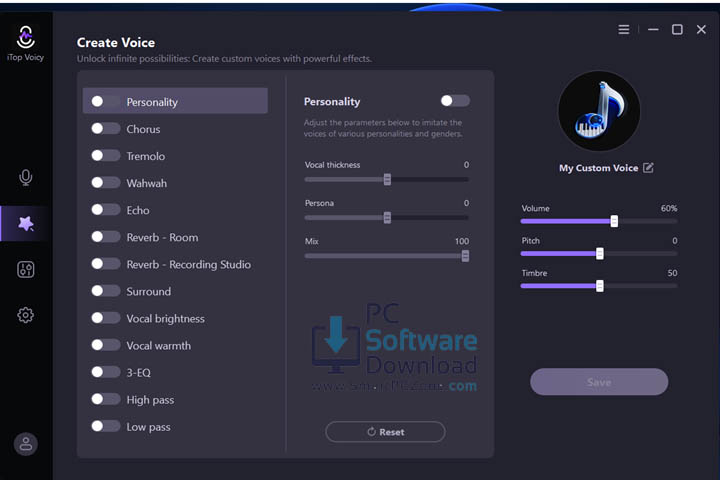Click the Persona slider handle
This screenshot has width=720, height=480.
[x=387, y=218]
